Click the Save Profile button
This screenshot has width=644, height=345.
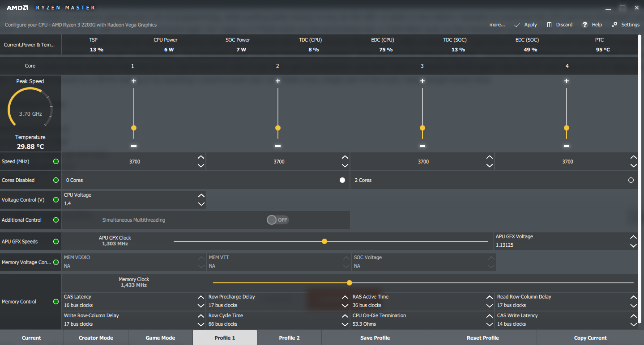[375, 337]
